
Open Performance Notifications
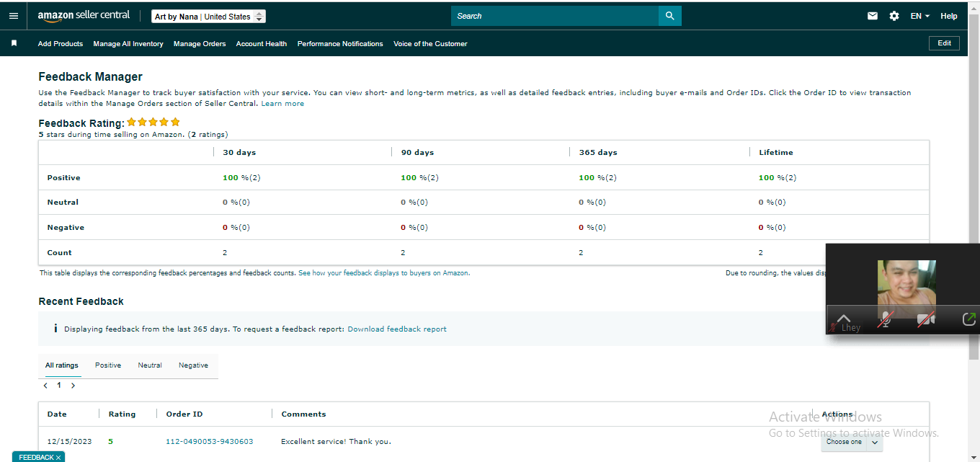tap(340, 44)
